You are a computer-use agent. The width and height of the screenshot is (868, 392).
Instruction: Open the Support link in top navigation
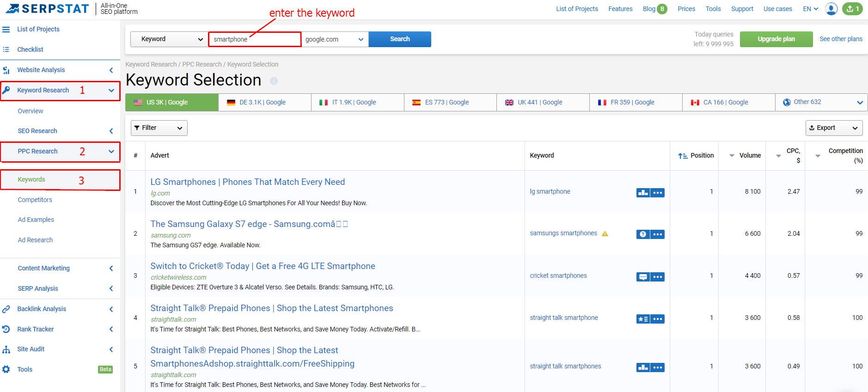[x=742, y=9]
